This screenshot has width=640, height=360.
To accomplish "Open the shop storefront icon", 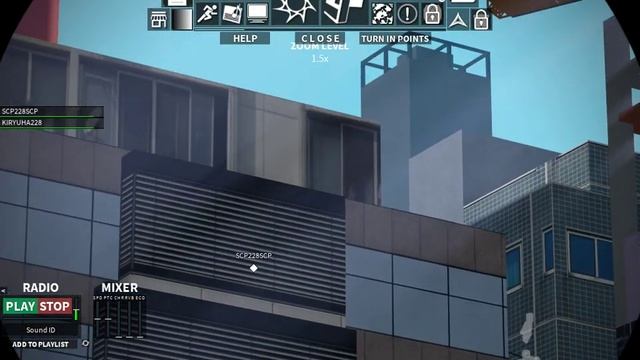I will [x=159, y=19].
